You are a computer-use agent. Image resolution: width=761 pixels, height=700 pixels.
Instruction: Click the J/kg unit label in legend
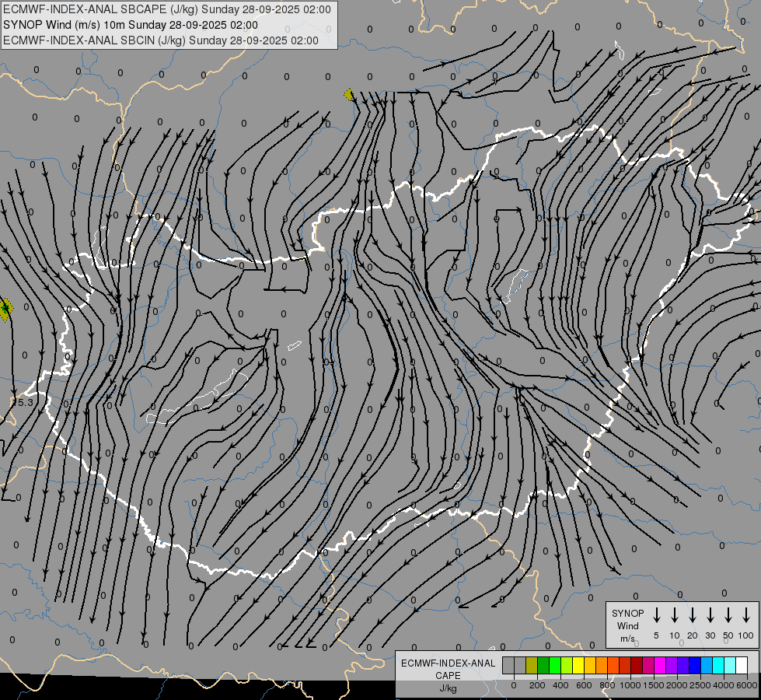coord(448,688)
